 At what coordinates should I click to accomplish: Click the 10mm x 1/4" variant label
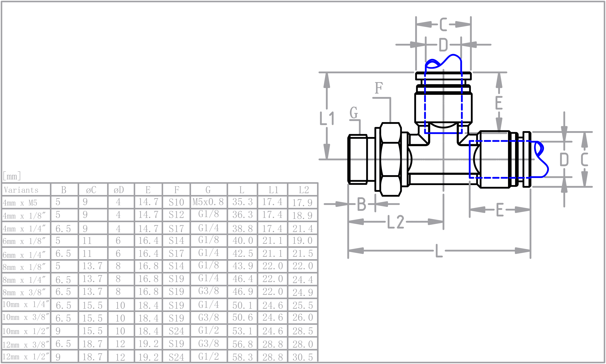tap(26, 304)
